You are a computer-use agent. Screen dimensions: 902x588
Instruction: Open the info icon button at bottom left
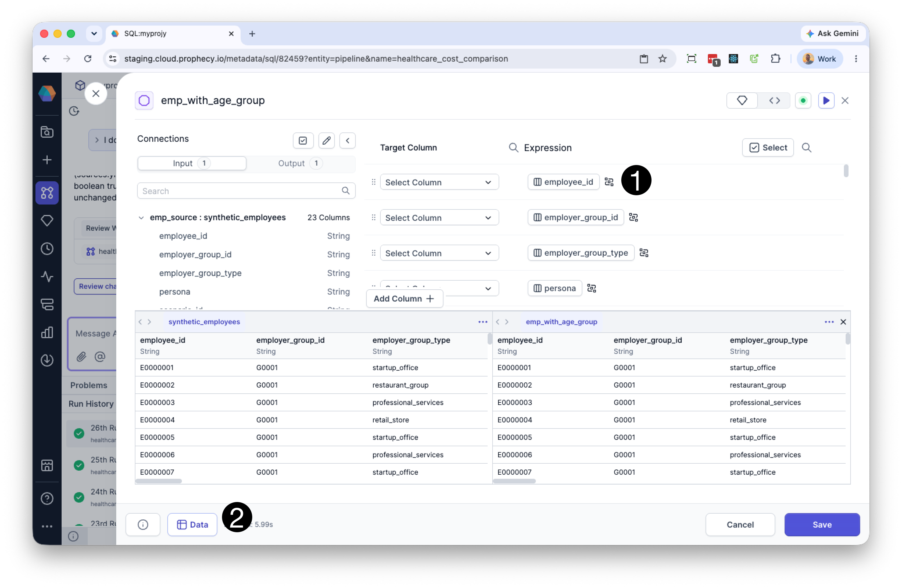(x=143, y=524)
